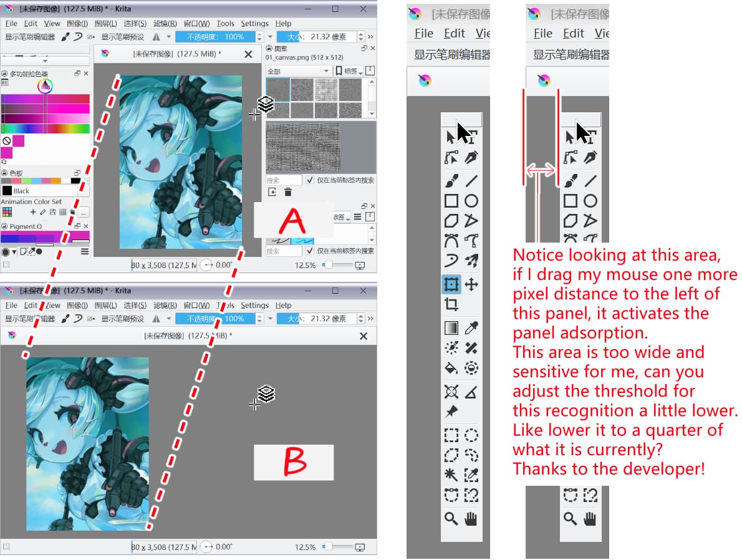Select the Zoom tool in the middle toolbox

[x=451, y=519]
